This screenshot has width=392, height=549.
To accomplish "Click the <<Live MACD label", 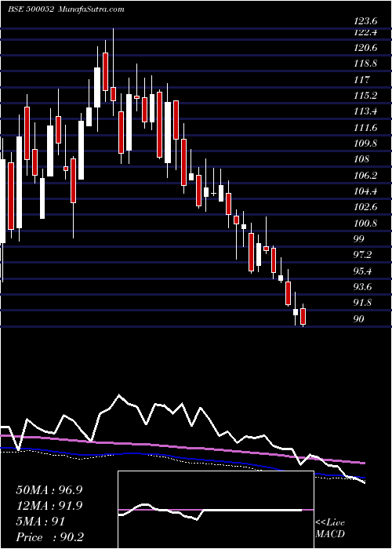I will pyautogui.click(x=330, y=529).
